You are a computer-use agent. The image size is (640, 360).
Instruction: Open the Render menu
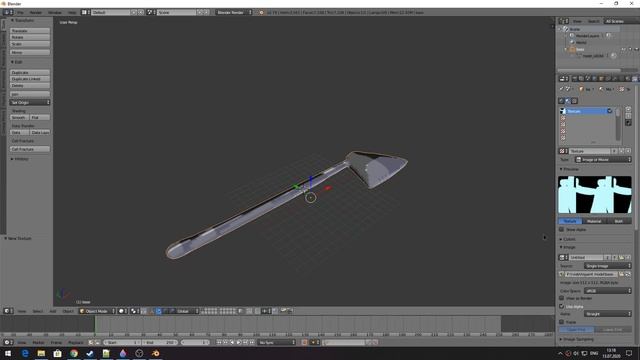coord(36,13)
